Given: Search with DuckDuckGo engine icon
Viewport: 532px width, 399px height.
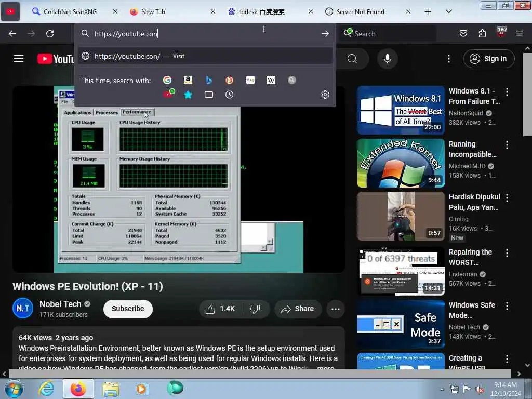Looking at the screenshot, I should click(229, 80).
